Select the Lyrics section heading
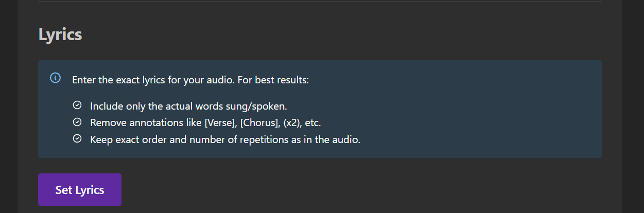The image size is (644, 213). (60, 35)
